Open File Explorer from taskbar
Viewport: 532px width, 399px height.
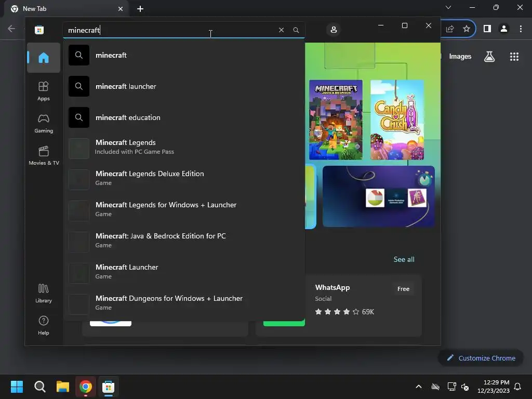(x=63, y=387)
